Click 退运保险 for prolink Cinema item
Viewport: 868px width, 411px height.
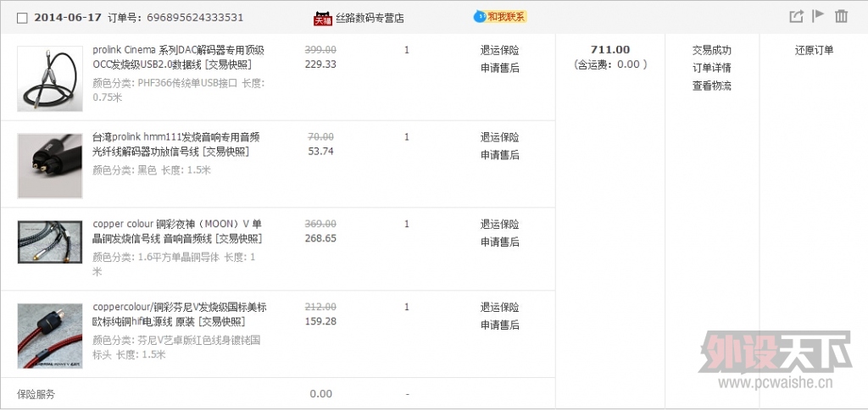500,50
